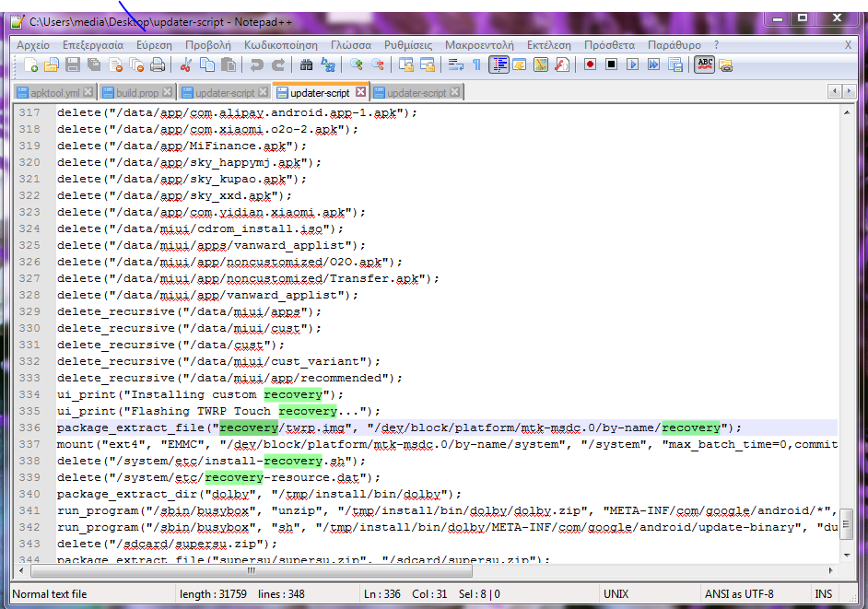Click inside line 336 of the editor

[461, 427]
